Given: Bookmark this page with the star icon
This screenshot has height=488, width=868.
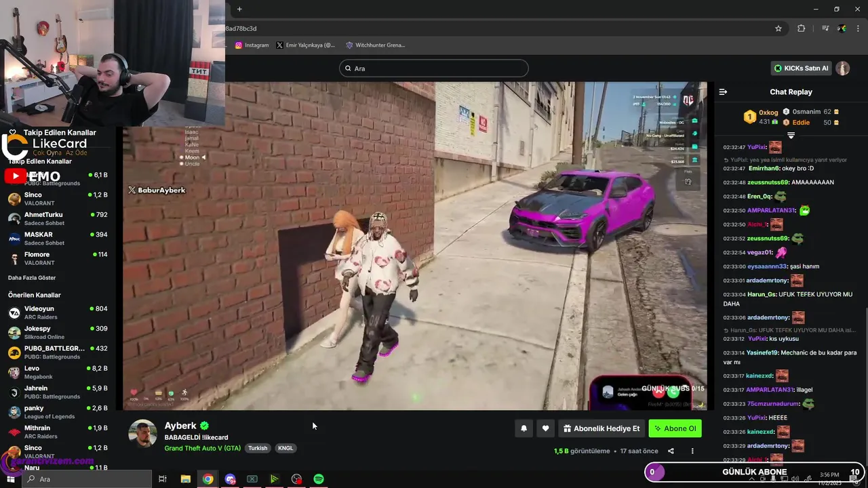Looking at the screenshot, I should tap(778, 28).
